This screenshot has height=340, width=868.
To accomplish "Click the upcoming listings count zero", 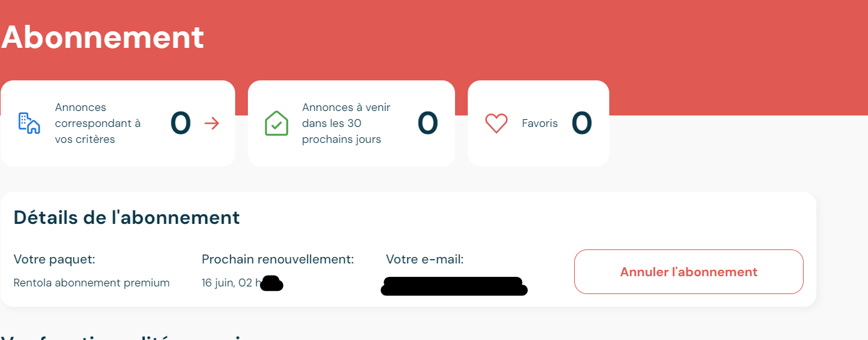I will coord(428,123).
